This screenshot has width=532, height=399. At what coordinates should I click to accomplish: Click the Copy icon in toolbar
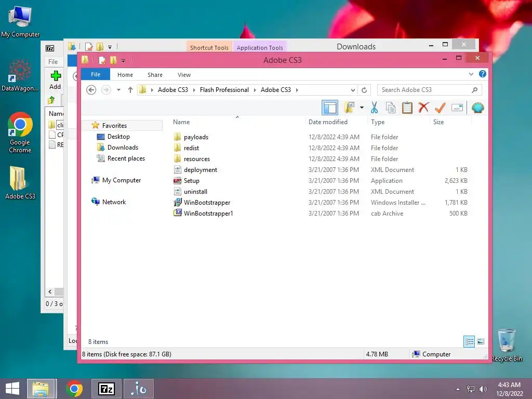(x=391, y=108)
